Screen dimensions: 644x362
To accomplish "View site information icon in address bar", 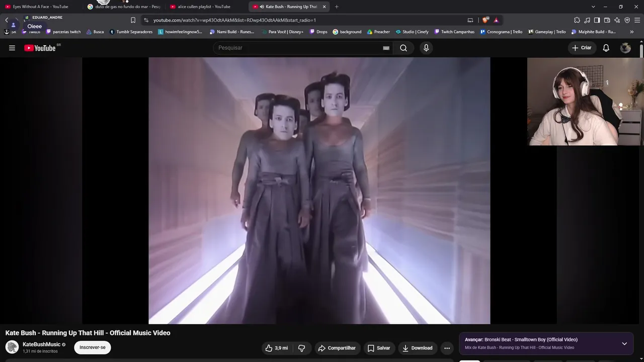I will (x=146, y=20).
